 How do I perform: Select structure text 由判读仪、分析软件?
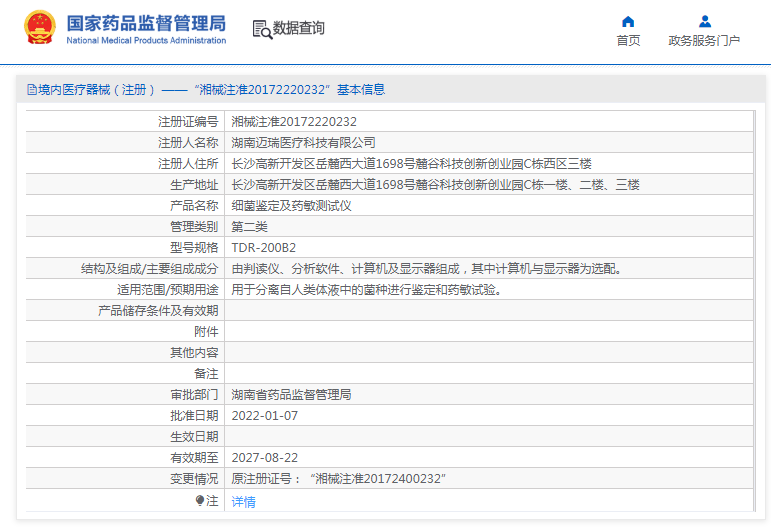[427, 269]
